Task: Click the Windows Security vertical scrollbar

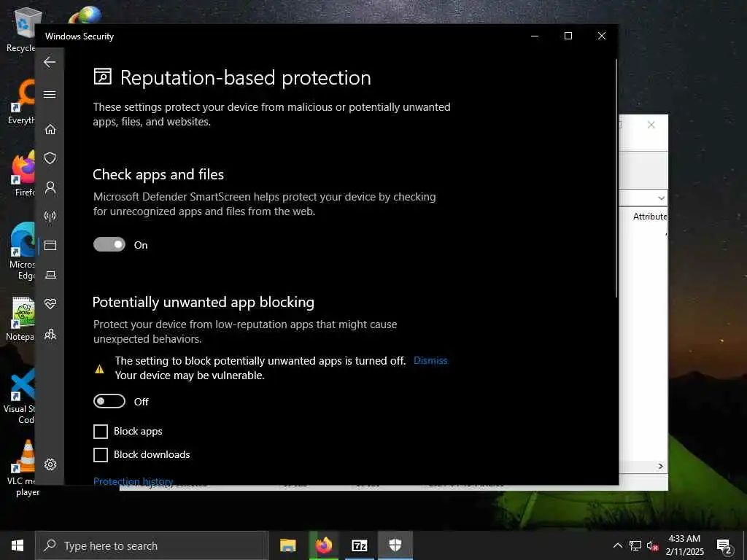Action: click(x=616, y=179)
